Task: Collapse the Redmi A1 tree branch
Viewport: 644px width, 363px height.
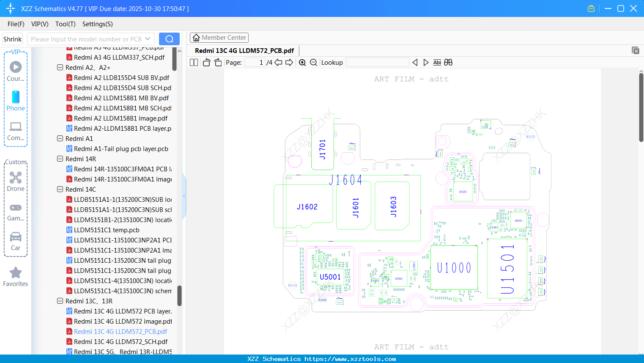Action: point(60,138)
